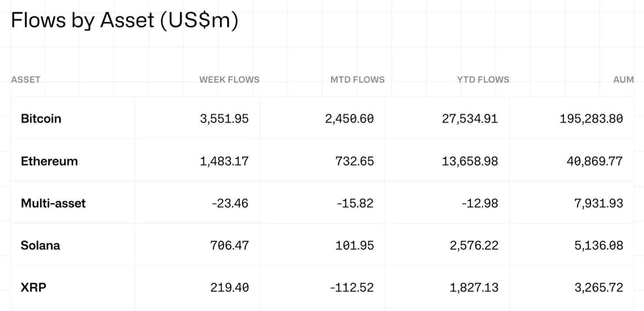The height and width of the screenshot is (311, 644).
Task: Click the Flows by Asset title
Action: click(x=124, y=21)
